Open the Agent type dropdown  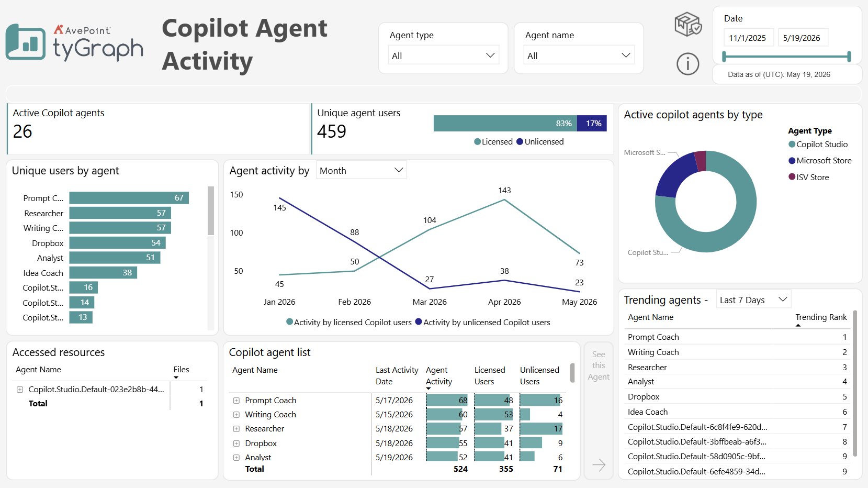[x=444, y=56]
